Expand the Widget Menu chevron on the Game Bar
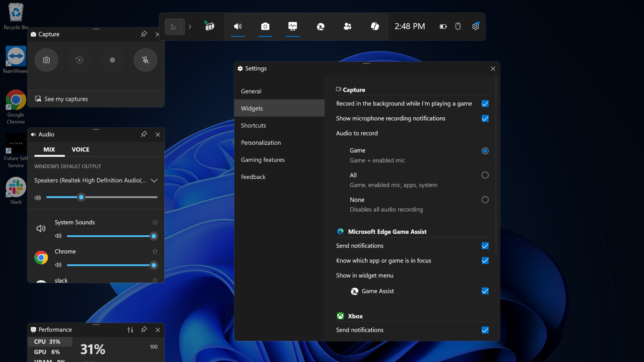This screenshot has width=644, height=362. click(x=190, y=26)
